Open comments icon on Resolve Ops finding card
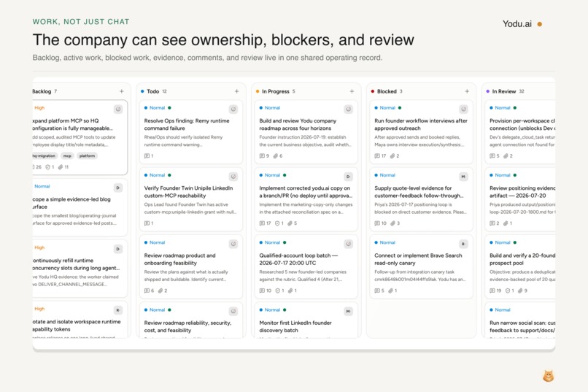The height and width of the screenshot is (392, 588). coord(147,155)
